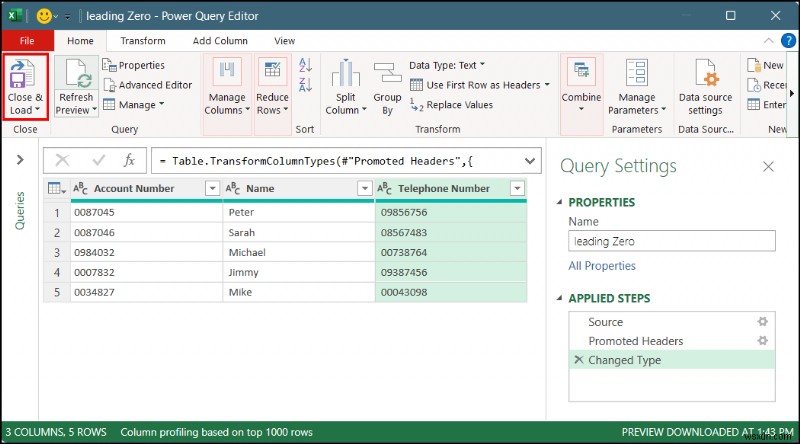Screen dimensions: 800x444
Task: Select the Telephone Number column header
Action: coord(443,188)
